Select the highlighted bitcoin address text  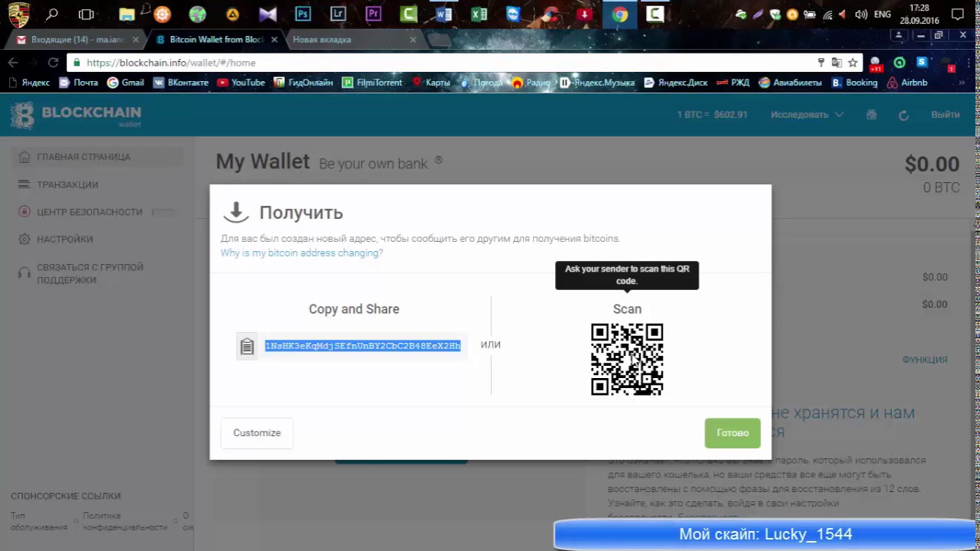click(x=363, y=346)
